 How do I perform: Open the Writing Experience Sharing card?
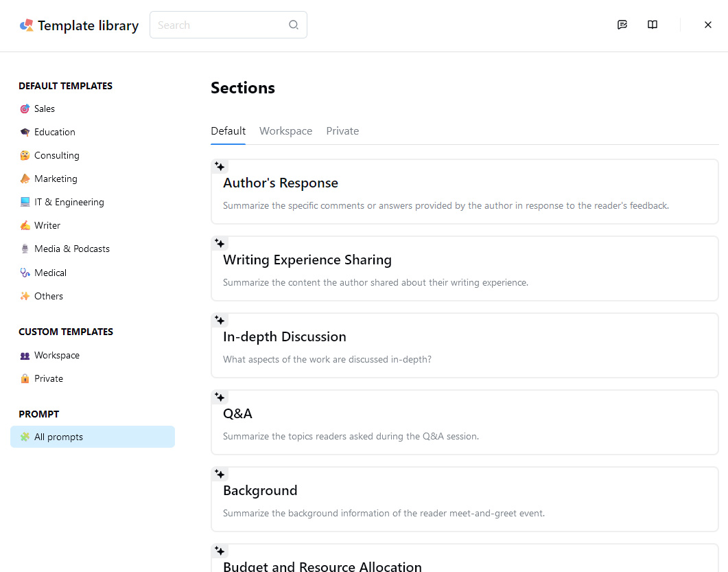click(465, 268)
